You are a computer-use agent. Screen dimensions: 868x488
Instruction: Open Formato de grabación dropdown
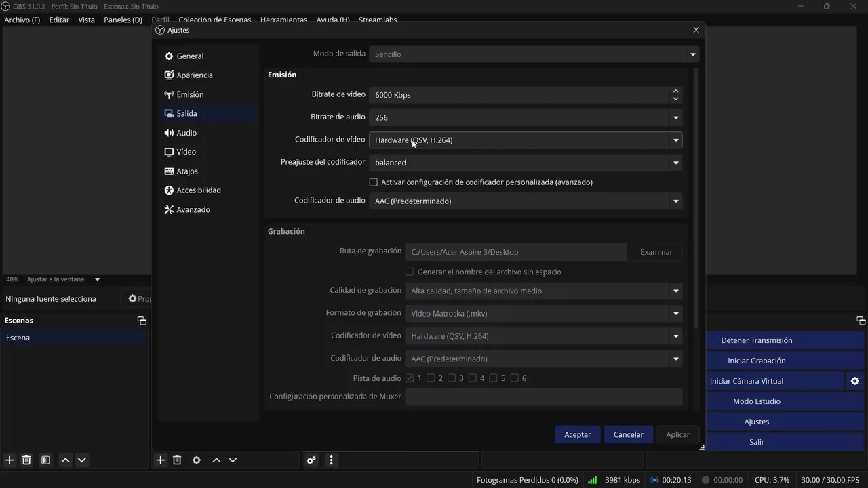[x=544, y=314]
